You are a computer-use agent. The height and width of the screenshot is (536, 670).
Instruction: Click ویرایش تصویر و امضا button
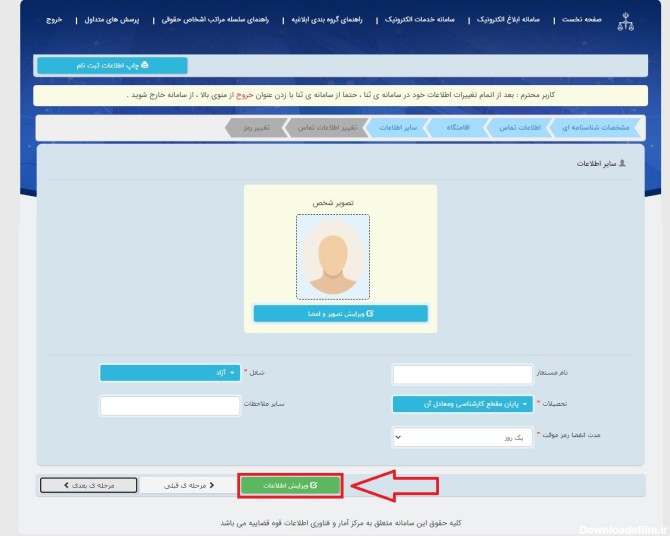[x=341, y=313]
